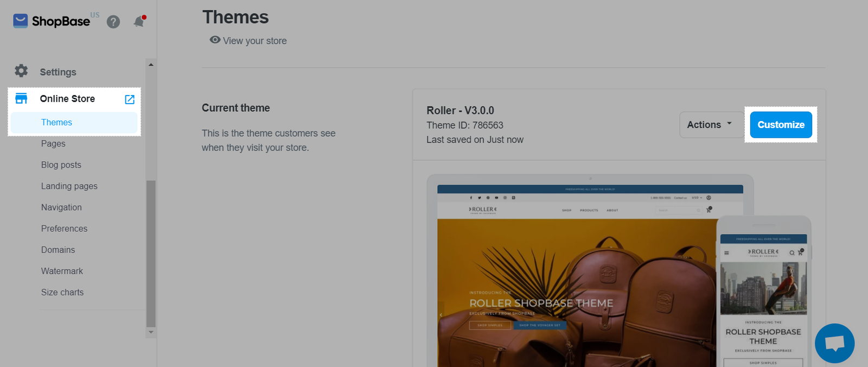Go to the Domains section
868x367 pixels.
pyautogui.click(x=58, y=250)
